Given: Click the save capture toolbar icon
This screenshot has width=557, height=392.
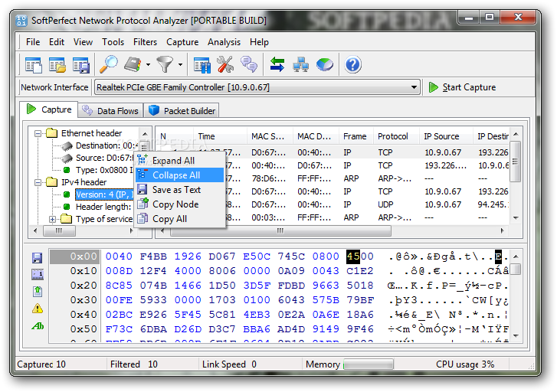Looking at the screenshot, I should (81, 65).
